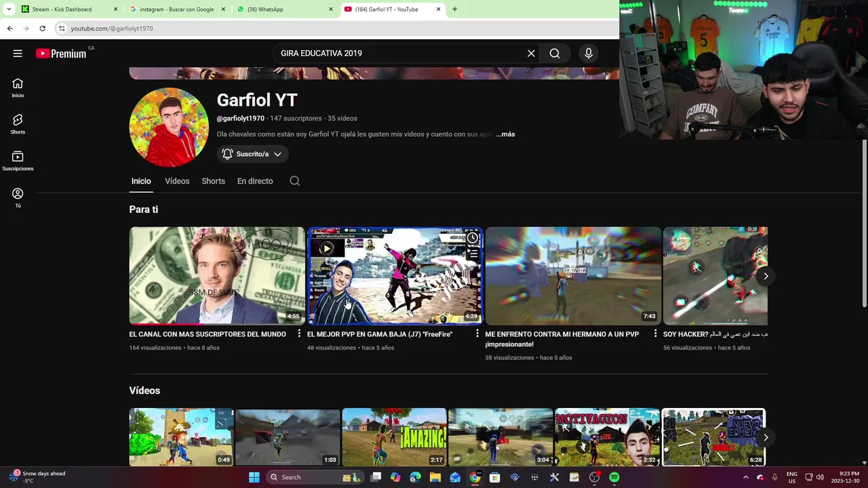The width and height of the screenshot is (868, 488).
Task: Open options for EL MEJOR PVP video
Action: pyautogui.click(x=477, y=334)
